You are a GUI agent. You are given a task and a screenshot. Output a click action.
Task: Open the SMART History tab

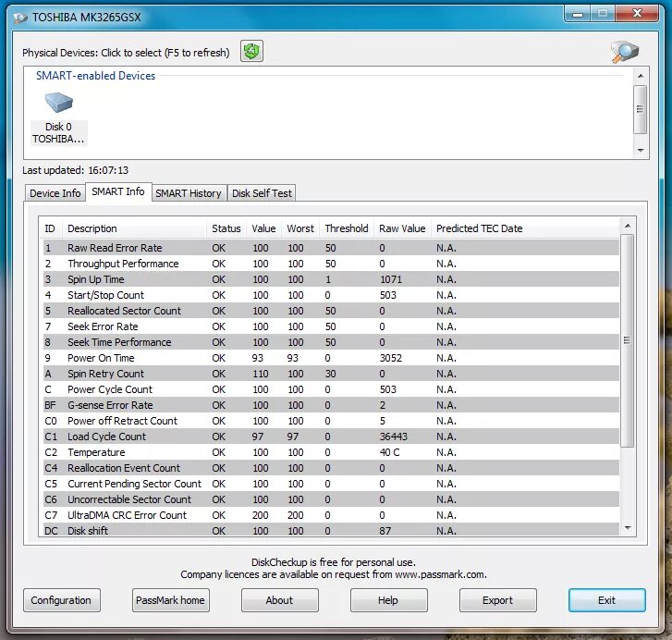(x=189, y=193)
